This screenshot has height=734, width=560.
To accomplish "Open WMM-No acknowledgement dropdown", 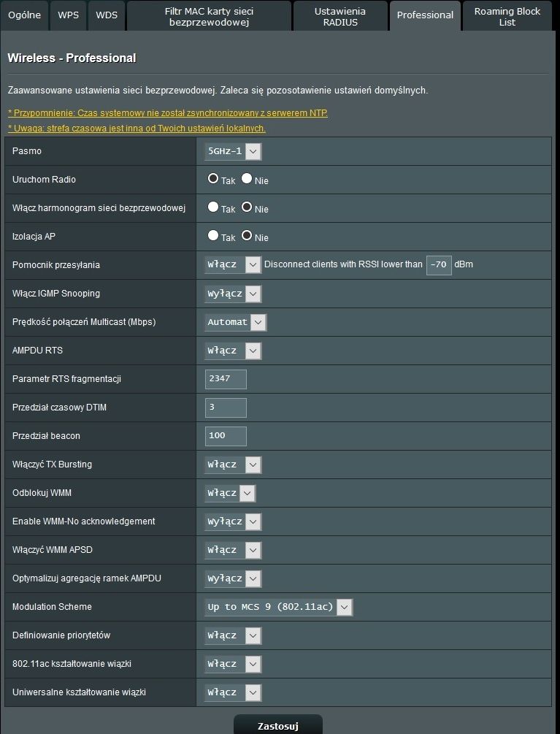I will click(233, 522).
